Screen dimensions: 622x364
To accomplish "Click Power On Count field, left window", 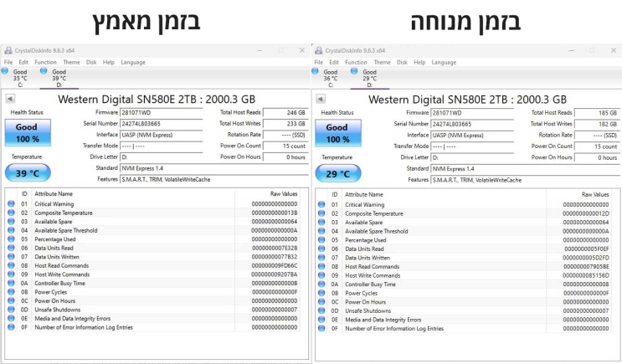I will pos(285,146).
